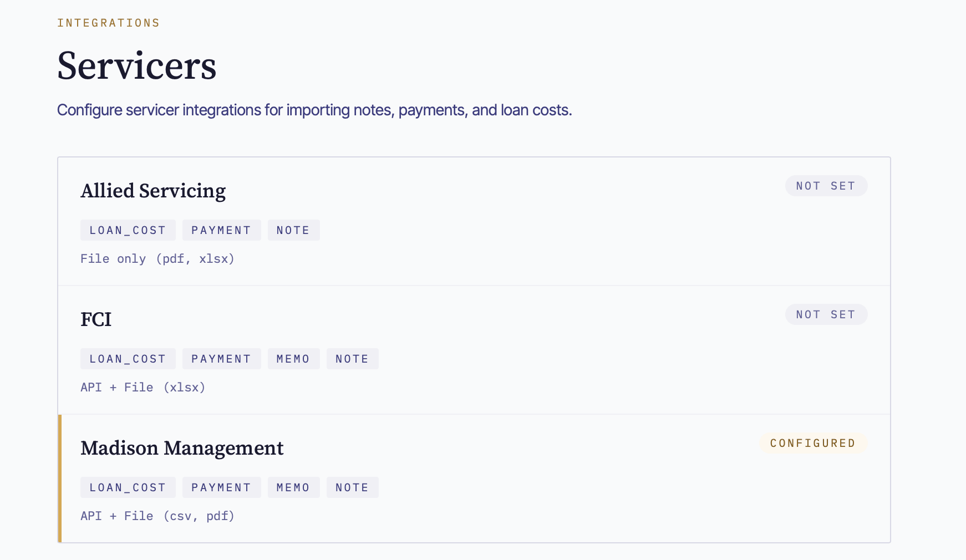
Task: Click the 'File only (pdf, xlsx)' text
Action: click(157, 259)
